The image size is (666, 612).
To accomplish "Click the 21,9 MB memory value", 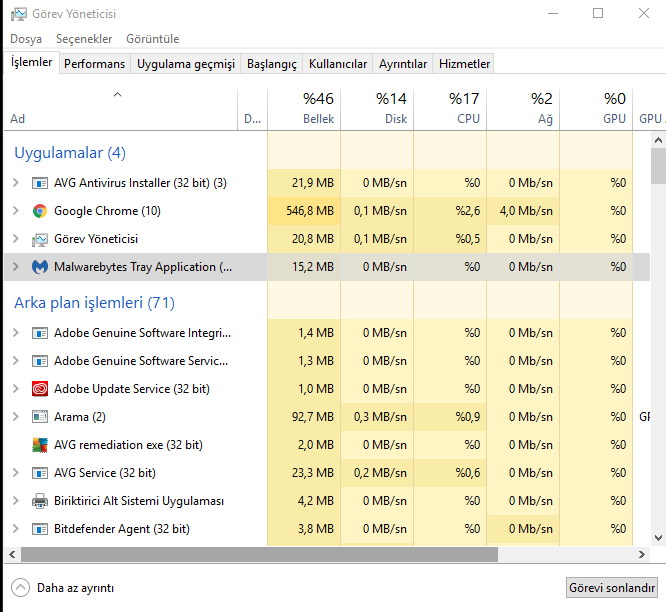I will click(x=313, y=183).
